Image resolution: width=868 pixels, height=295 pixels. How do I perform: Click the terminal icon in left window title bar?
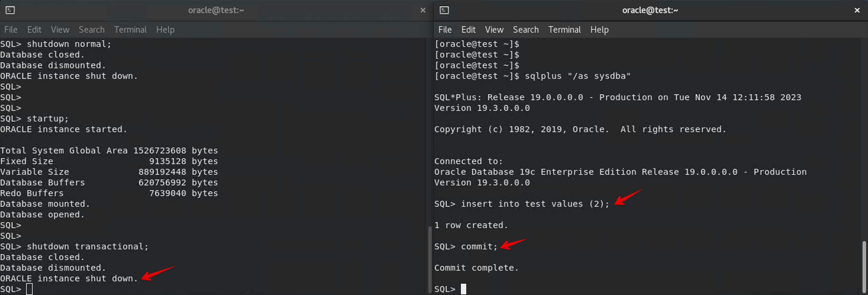pos(10,10)
